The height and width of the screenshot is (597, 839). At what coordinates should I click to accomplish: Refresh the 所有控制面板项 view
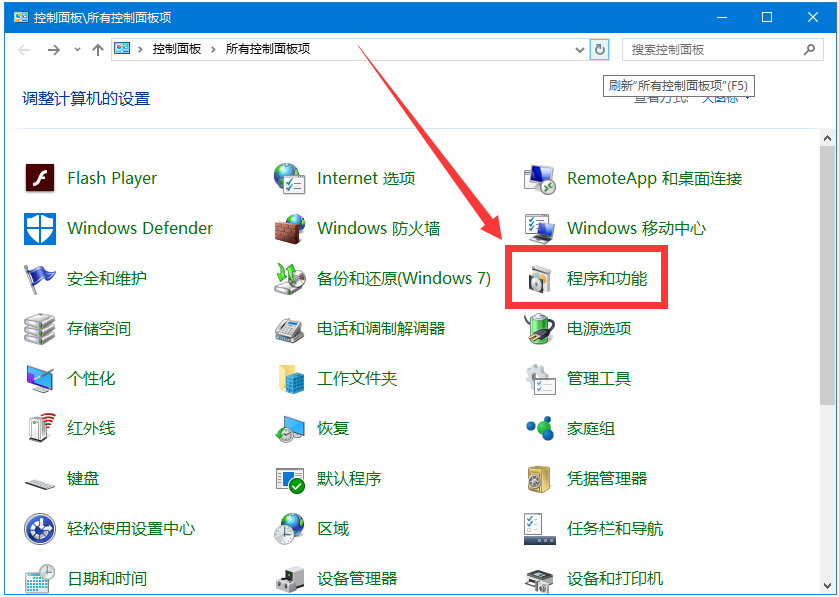600,50
